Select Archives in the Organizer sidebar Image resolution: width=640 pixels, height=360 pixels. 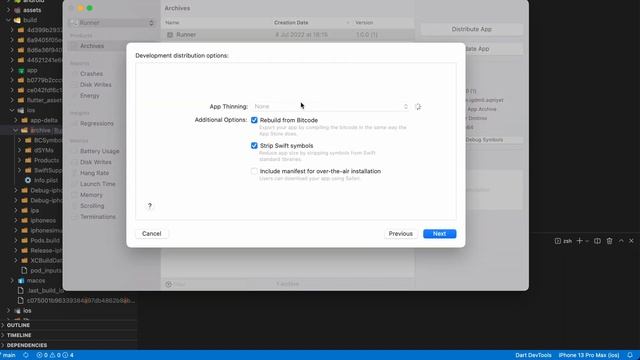click(x=92, y=46)
